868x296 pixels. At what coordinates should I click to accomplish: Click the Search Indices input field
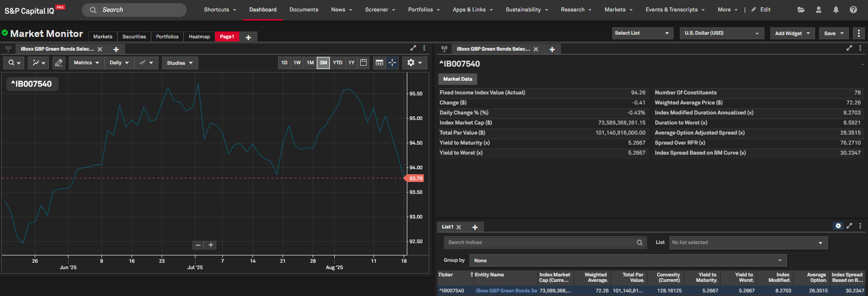coord(541,243)
